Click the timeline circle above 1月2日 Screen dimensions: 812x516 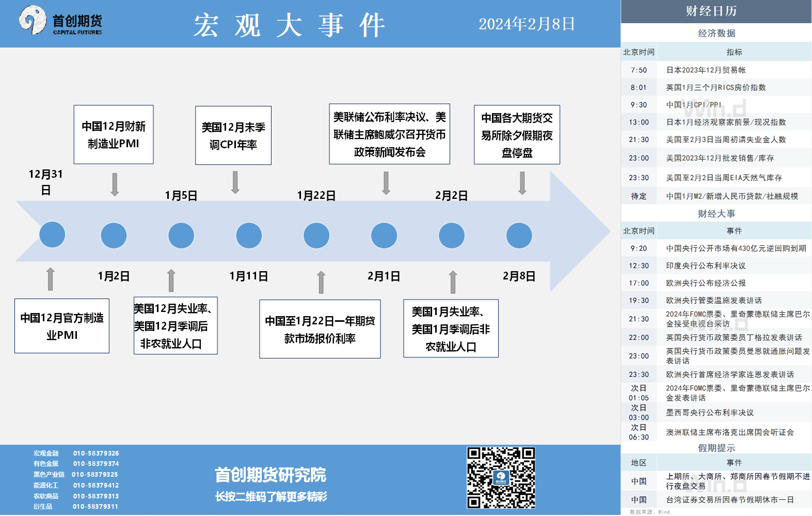click(114, 236)
